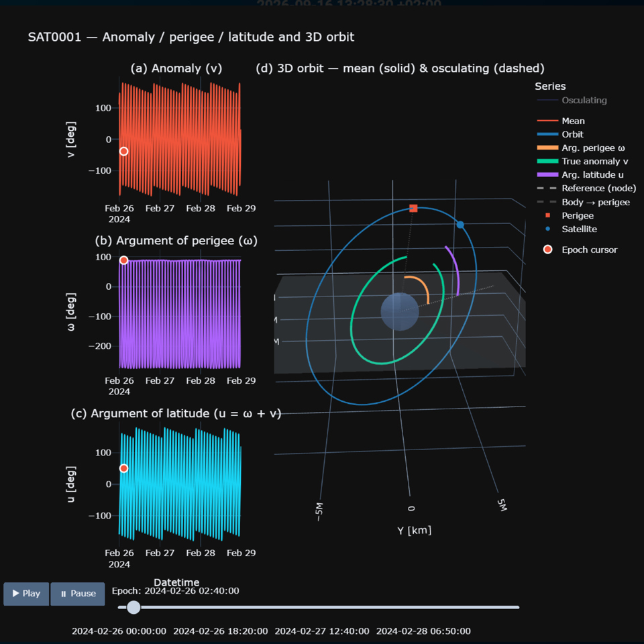This screenshot has width=644, height=644.
Task: Click the Datetime slider handle
Action: pos(133,607)
